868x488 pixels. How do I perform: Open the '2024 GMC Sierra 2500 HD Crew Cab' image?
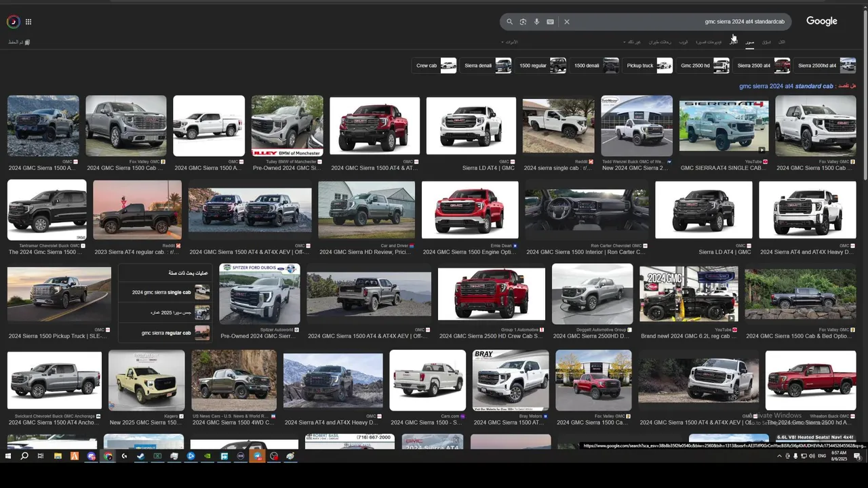pyautogui.click(x=492, y=294)
